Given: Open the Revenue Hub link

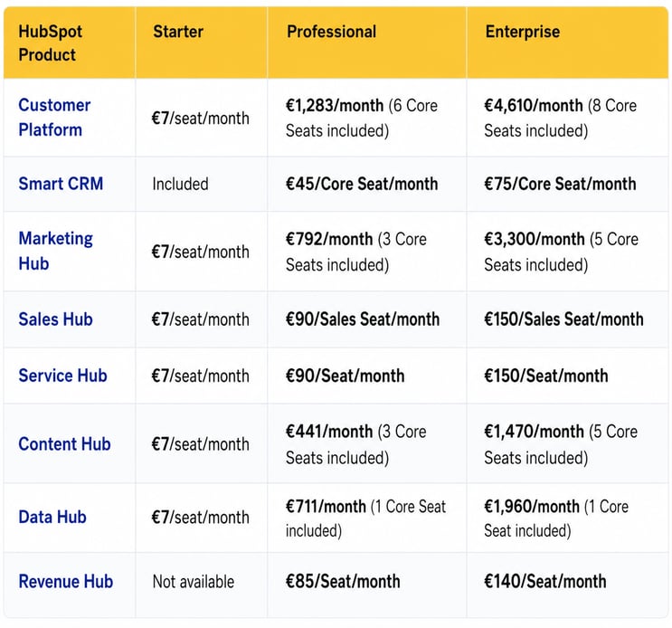Looking at the screenshot, I should coord(66,582).
